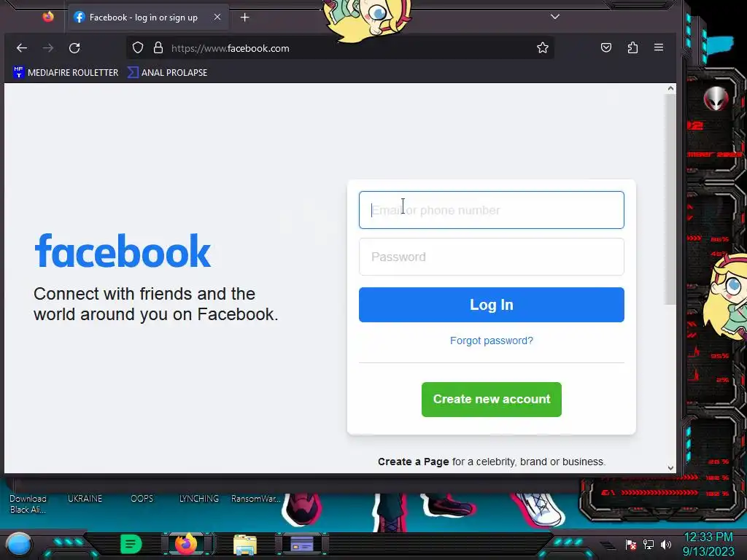
Task: Open tracking protection shield icon
Action: tap(138, 47)
